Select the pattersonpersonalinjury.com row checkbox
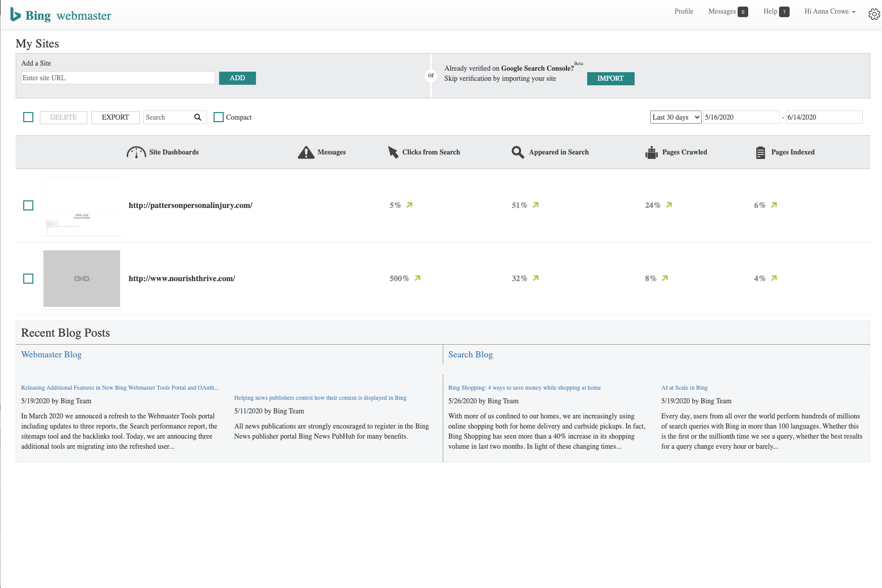Viewport: 882px width, 588px height. tap(29, 205)
